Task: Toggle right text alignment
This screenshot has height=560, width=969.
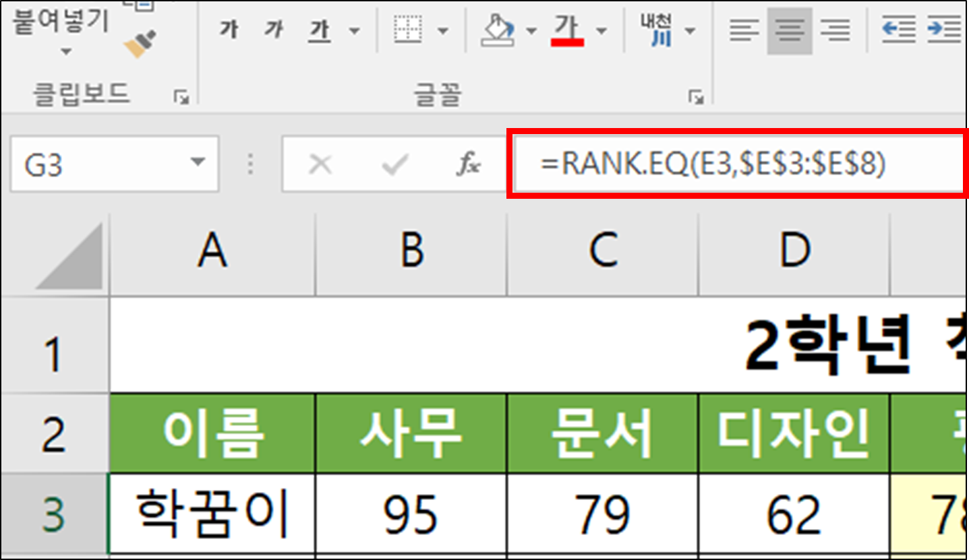Action: tap(836, 29)
